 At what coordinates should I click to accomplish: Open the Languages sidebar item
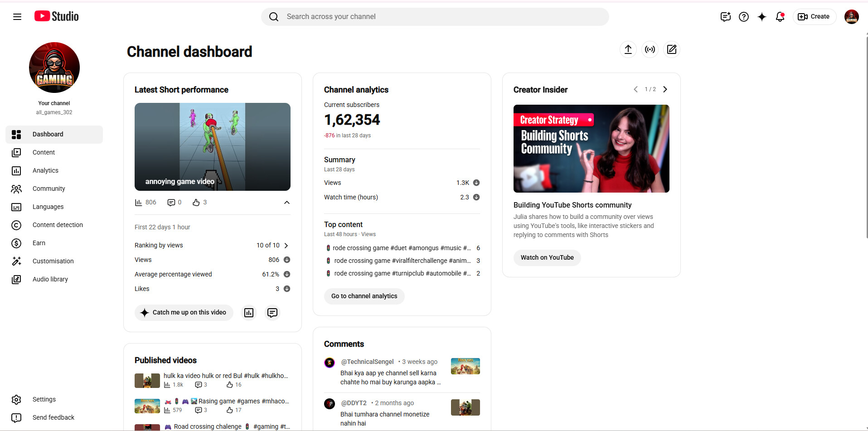(x=54, y=207)
